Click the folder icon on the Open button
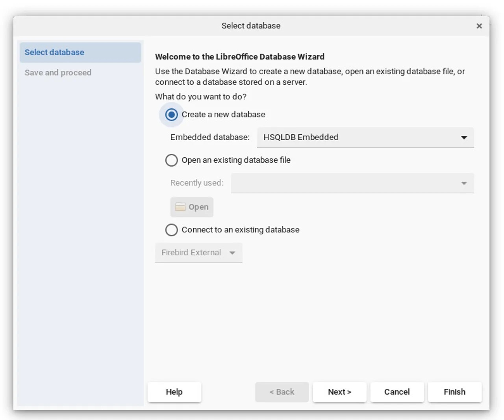504x420 pixels. 180,207
